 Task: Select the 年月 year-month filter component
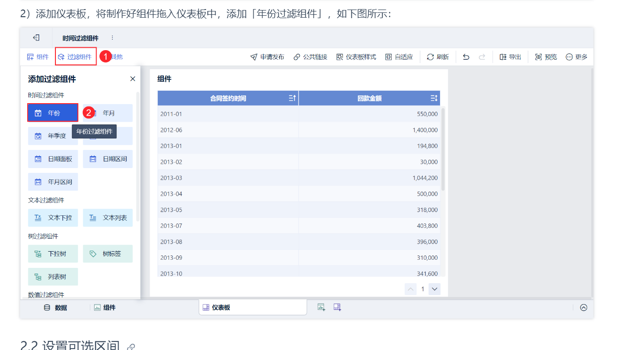[x=108, y=113]
